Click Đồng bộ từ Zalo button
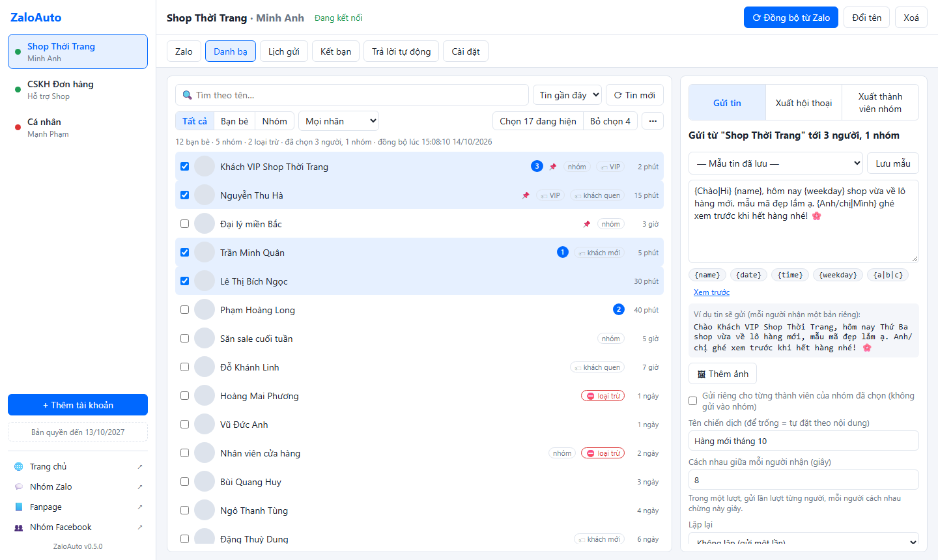Viewport: 938px width, 560px height. (x=791, y=18)
